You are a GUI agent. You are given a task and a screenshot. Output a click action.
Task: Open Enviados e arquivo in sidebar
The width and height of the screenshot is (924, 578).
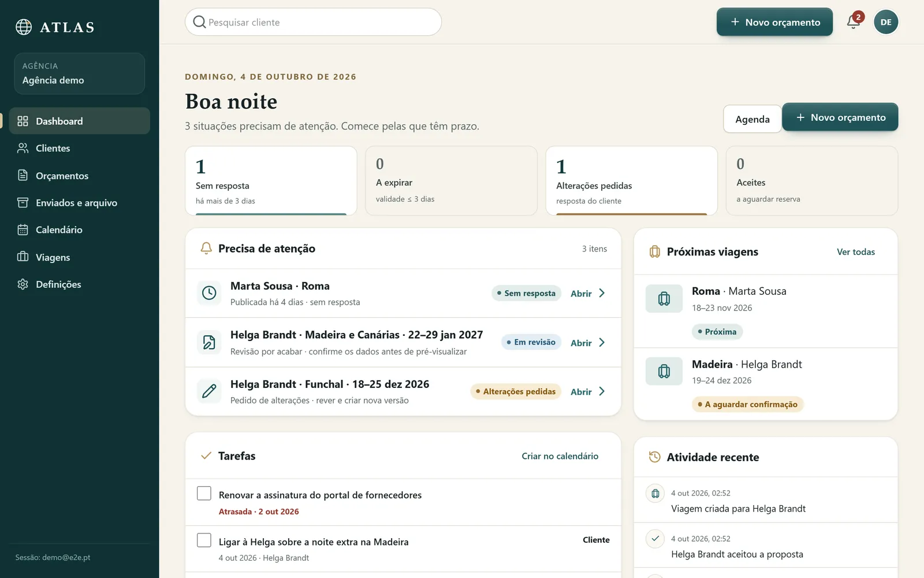click(x=80, y=203)
